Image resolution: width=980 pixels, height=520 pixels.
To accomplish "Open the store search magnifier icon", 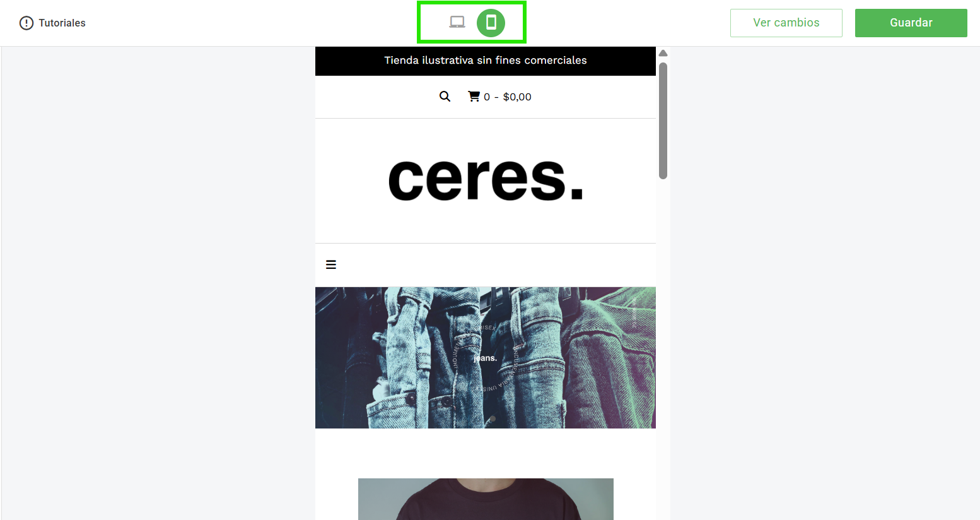I will [x=445, y=97].
